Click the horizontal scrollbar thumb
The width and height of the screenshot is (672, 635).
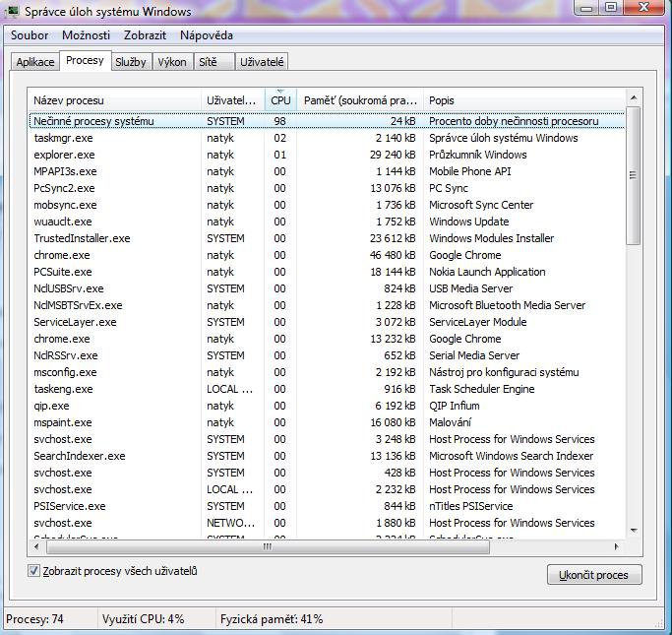268,546
